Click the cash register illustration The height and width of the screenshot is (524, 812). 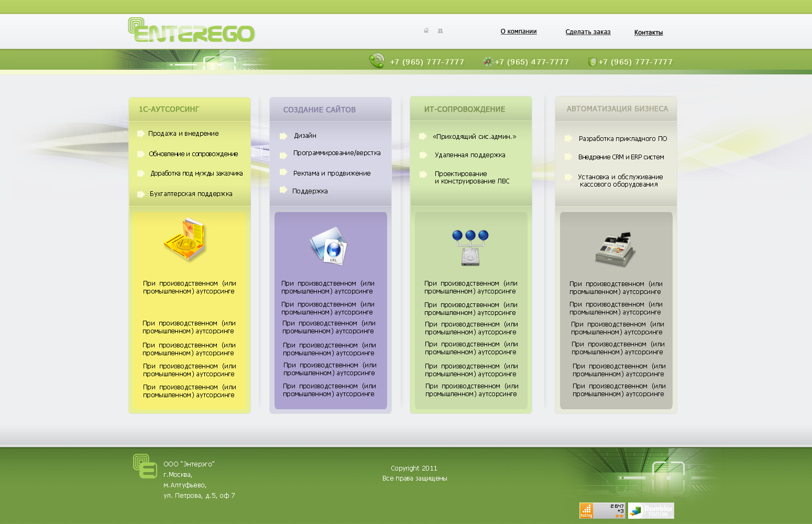[x=615, y=248]
